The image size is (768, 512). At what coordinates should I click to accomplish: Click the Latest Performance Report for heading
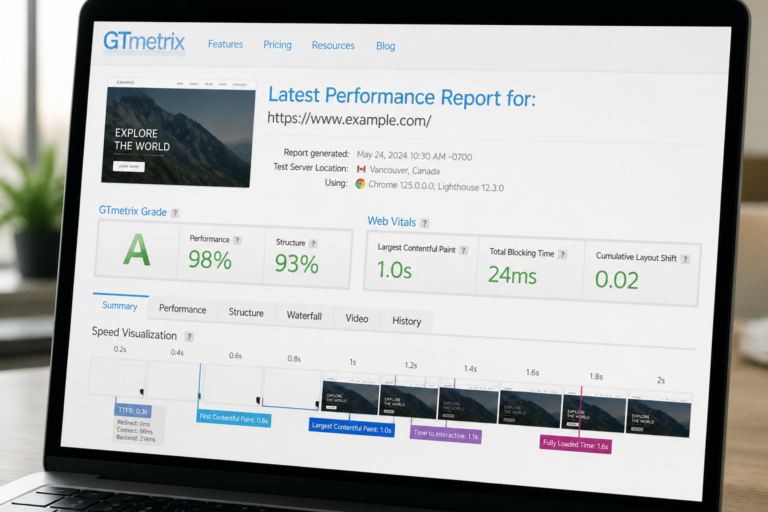(402, 97)
